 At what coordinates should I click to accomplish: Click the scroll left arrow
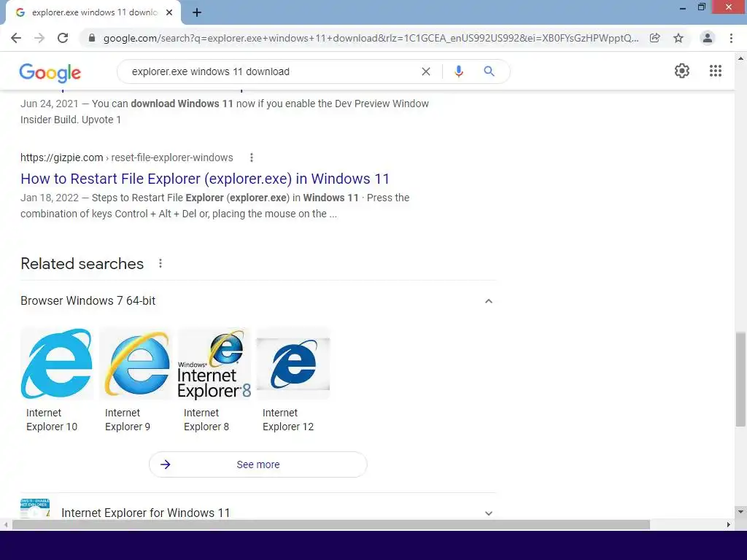click(5, 525)
